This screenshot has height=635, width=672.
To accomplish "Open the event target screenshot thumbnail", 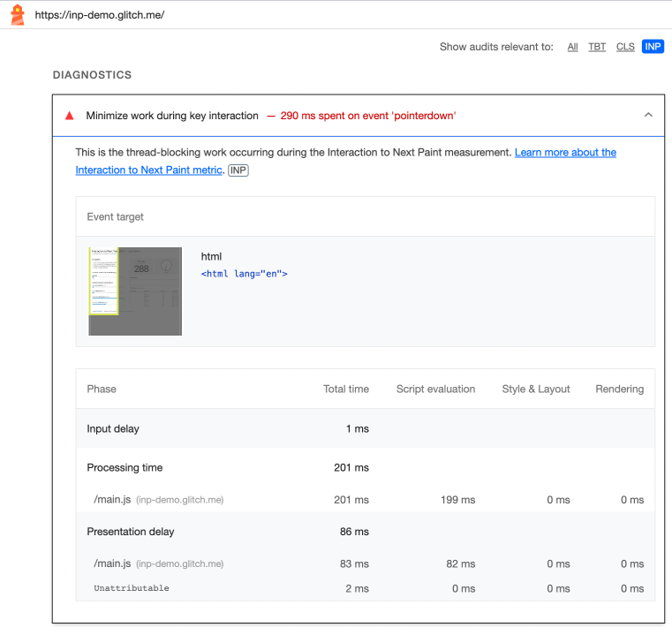I will click(135, 291).
